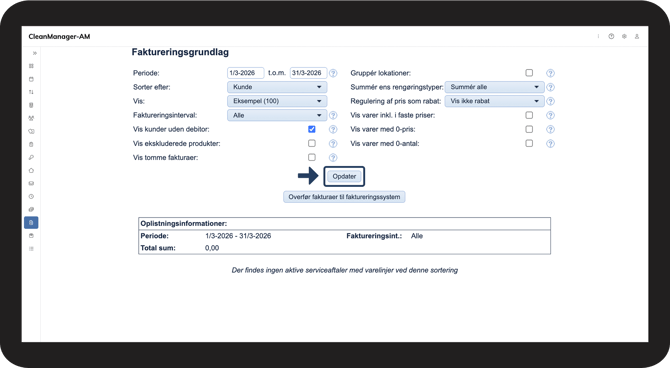Click the circular help icon in the top bar
Viewport: 670px width, 368px height.
[611, 37]
